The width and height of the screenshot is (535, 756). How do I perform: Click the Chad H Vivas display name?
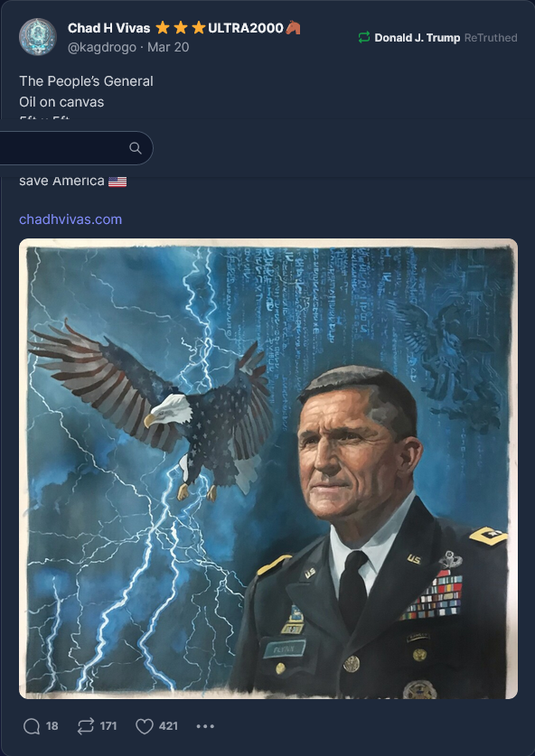click(x=108, y=28)
